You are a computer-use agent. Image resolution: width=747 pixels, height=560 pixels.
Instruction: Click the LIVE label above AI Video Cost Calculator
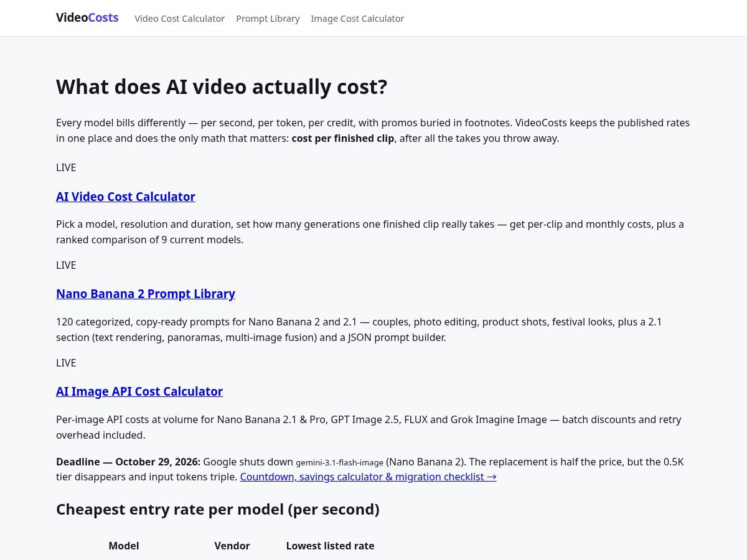coord(66,167)
